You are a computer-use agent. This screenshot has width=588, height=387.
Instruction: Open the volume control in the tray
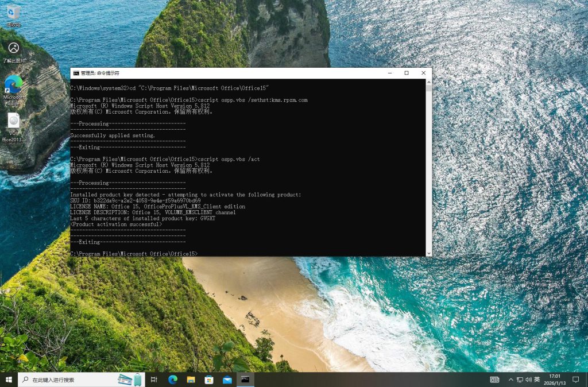(528, 380)
